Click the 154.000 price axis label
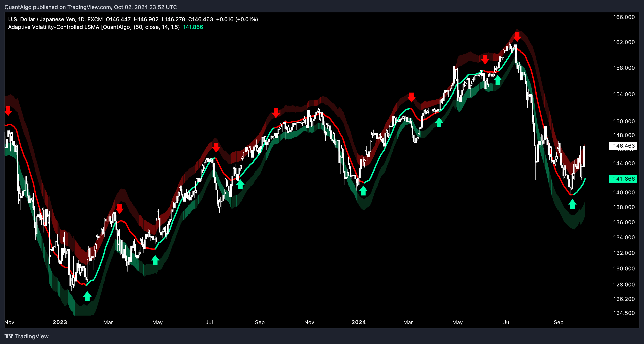Image resolution: width=644 pixels, height=344 pixels. pyautogui.click(x=624, y=94)
